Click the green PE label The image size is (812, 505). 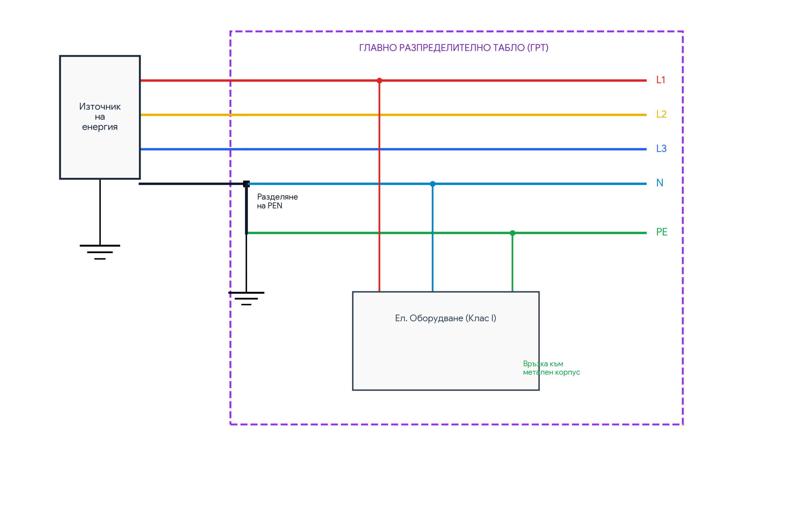tap(661, 232)
